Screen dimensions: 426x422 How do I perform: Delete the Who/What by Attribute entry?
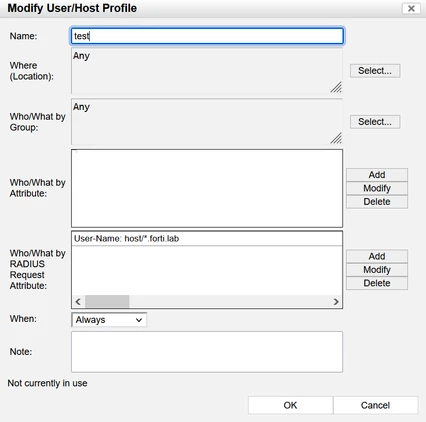(x=377, y=202)
